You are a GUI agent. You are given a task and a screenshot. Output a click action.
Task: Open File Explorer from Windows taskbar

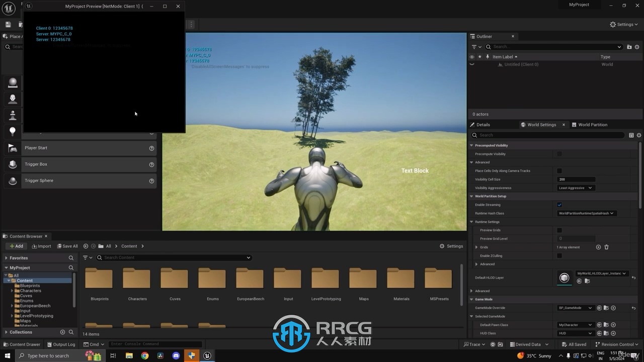coord(129,355)
